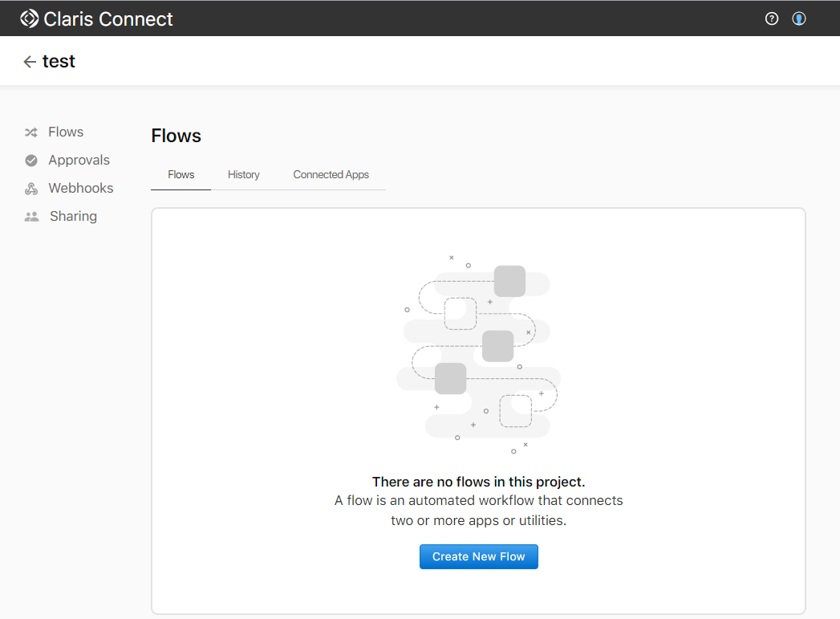Open Webhooks in the left sidebar
The width and height of the screenshot is (840, 619).
pyautogui.click(x=81, y=188)
